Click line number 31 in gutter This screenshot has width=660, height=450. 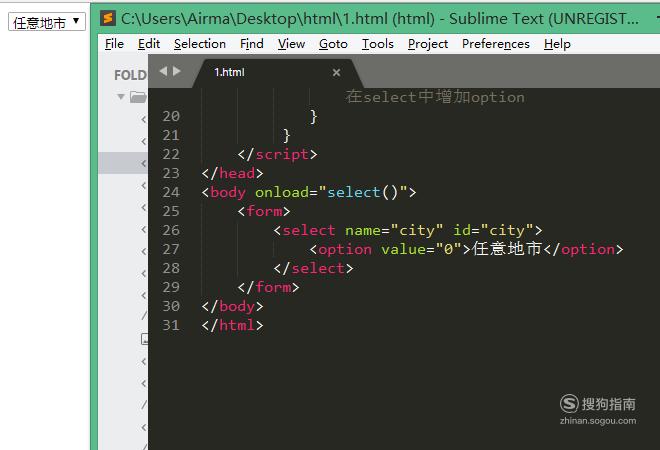tap(171, 325)
